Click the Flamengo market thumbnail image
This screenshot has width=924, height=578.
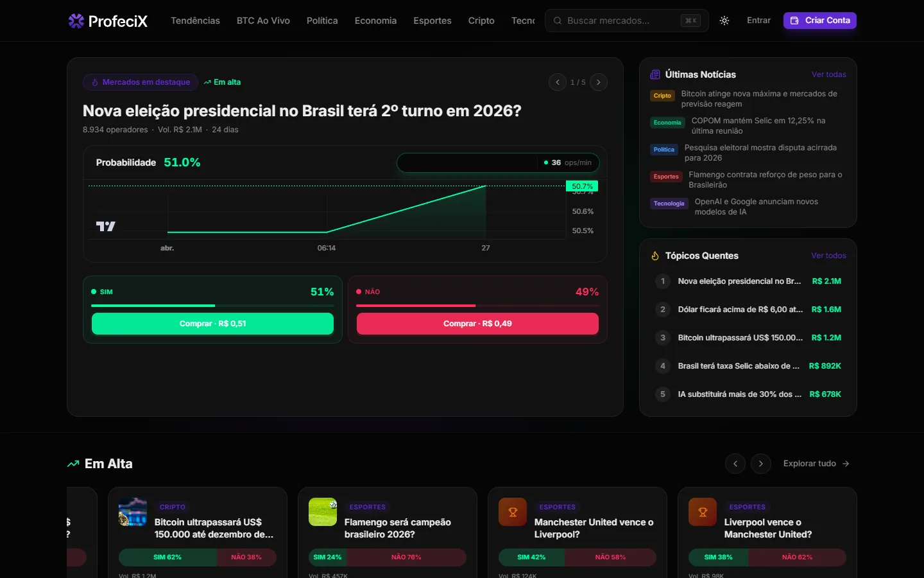click(323, 512)
